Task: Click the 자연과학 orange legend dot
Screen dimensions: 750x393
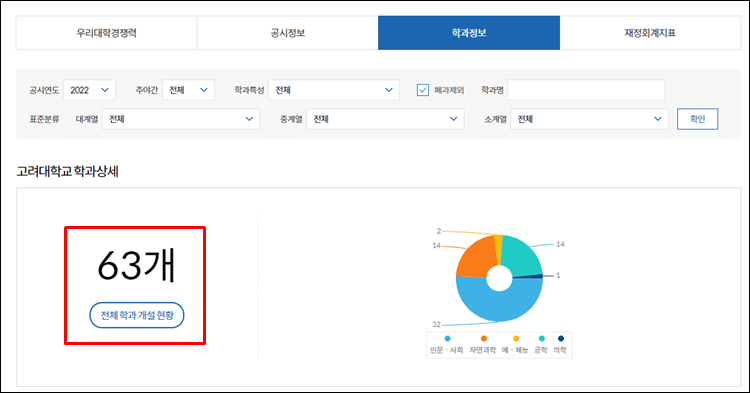Action: [484, 338]
